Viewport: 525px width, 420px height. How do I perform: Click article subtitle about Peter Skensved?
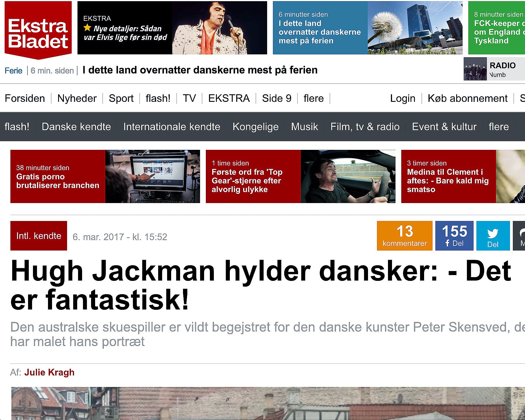click(x=268, y=334)
